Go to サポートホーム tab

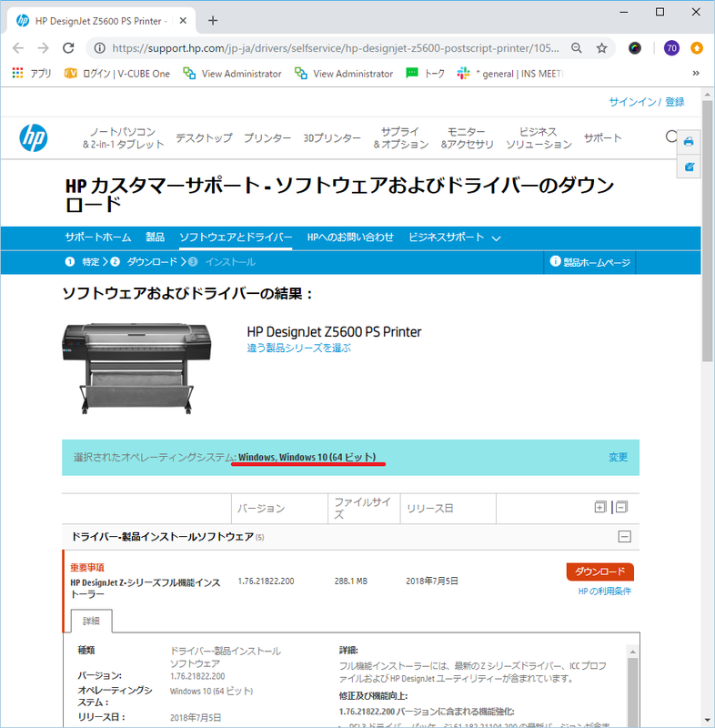(98, 238)
